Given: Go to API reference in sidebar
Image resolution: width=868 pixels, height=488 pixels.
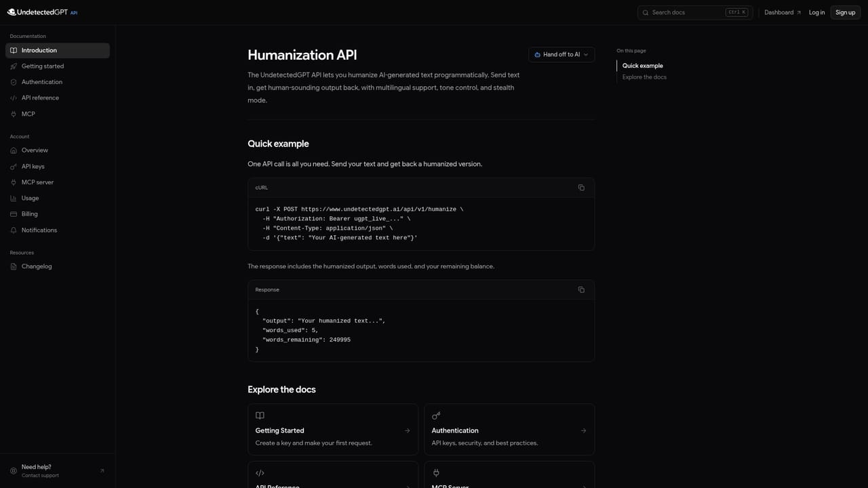Looking at the screenshot, I should point(58,98).
